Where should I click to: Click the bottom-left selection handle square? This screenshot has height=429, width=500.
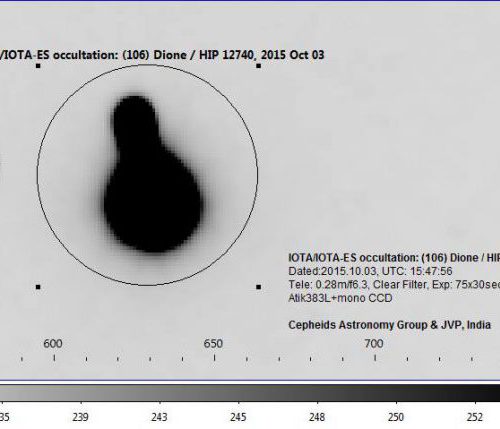point(38,287)
